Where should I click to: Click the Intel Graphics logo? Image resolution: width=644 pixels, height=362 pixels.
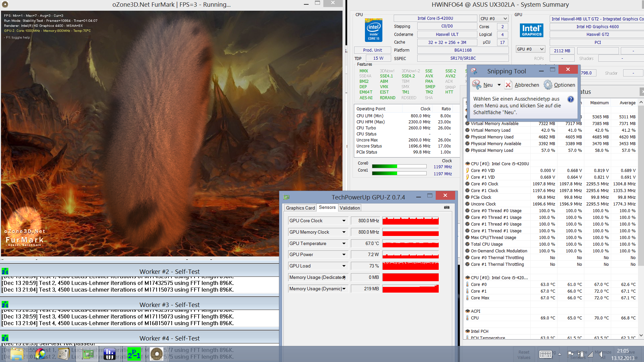click(531, 31)
